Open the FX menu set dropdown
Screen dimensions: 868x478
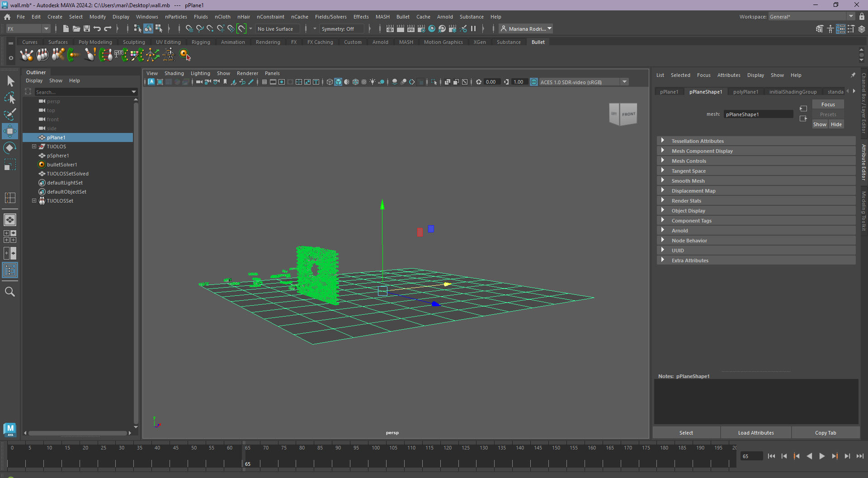click(28, 29)
